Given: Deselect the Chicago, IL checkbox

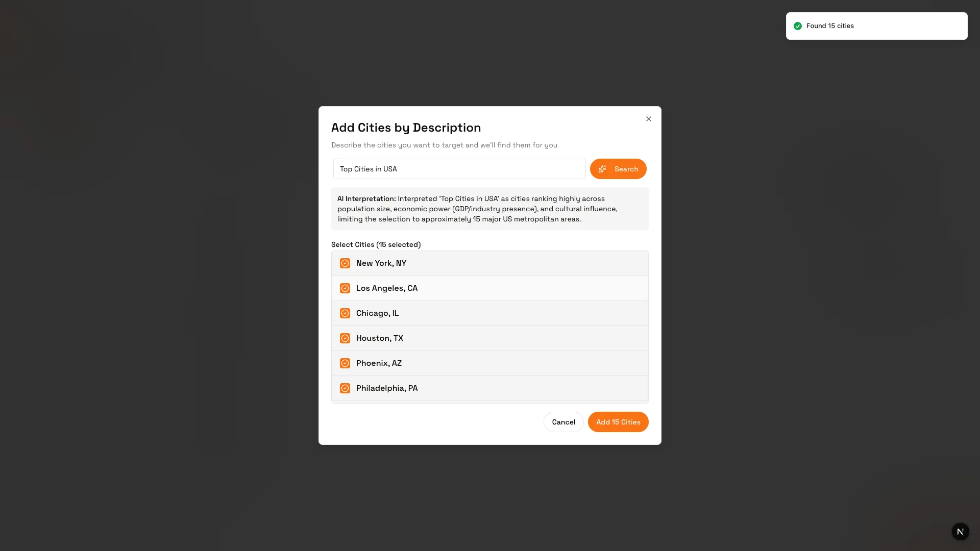Looking at the screenshot, I should point(345,313).
